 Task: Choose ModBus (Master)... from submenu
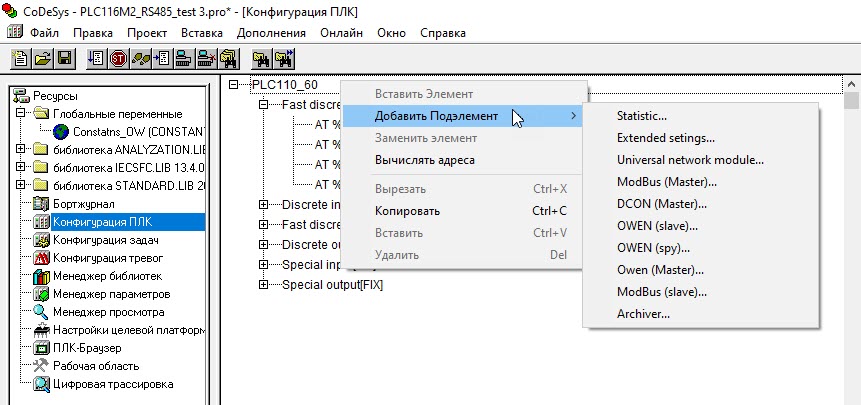coord(666,182)
